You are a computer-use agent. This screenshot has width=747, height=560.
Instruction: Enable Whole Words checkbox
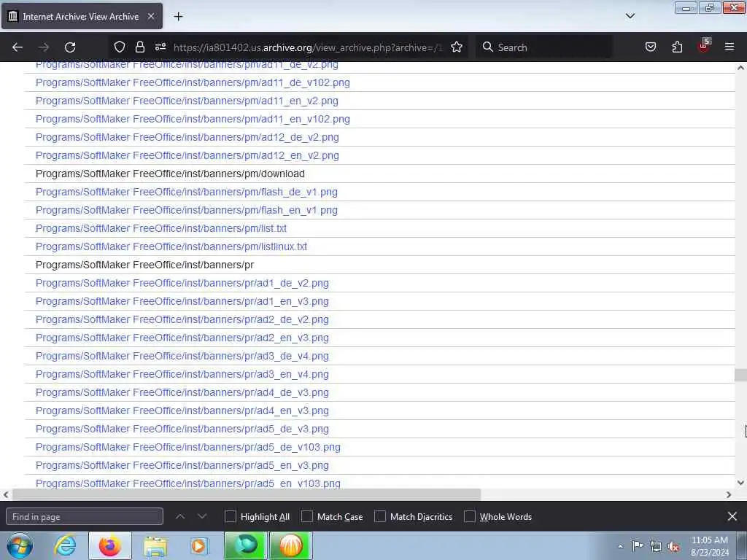(470, 517)
